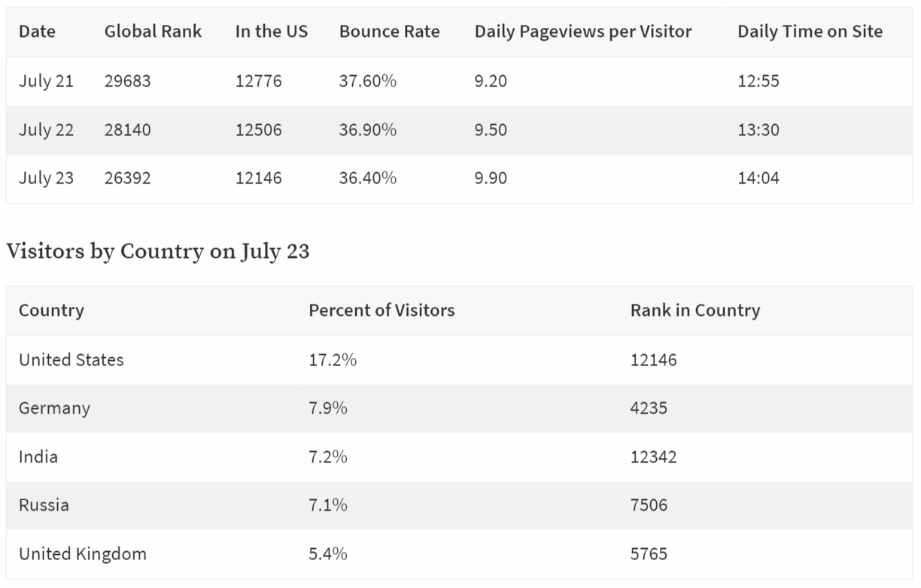Select Russia's rank value 7506

point(649,505)
